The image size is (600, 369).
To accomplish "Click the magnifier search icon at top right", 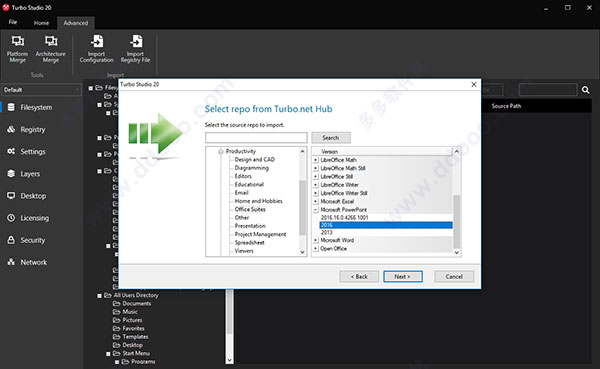I will coord(585,90).
